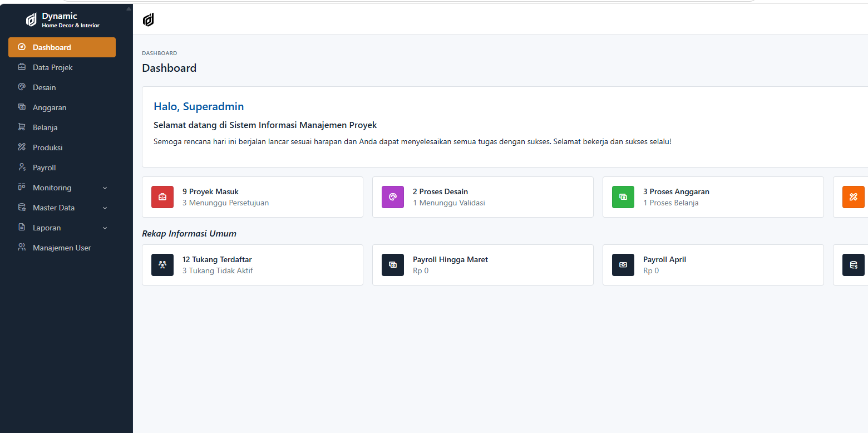Click the Dynamic logo in the sidebar header

(x=31, y=21)
